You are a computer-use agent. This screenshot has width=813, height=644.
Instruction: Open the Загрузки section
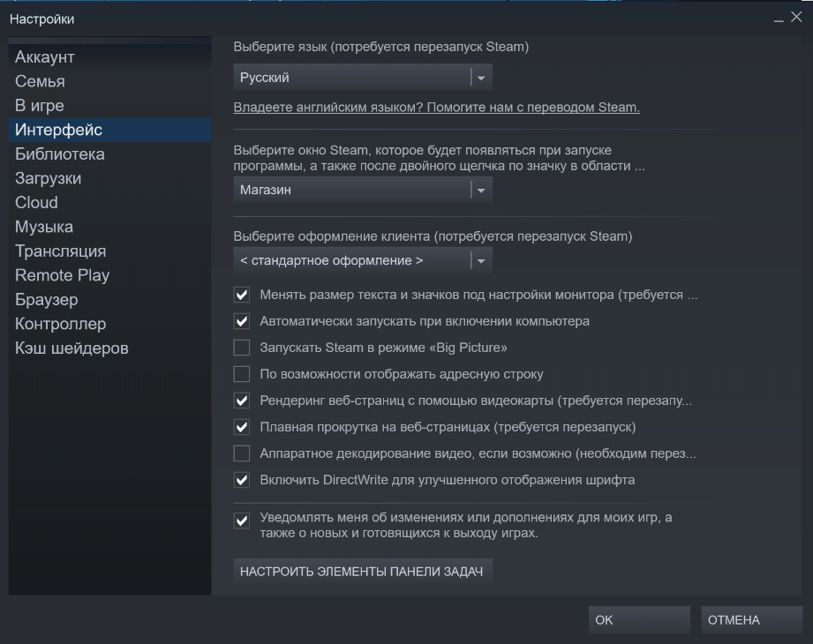click(109, 178)
